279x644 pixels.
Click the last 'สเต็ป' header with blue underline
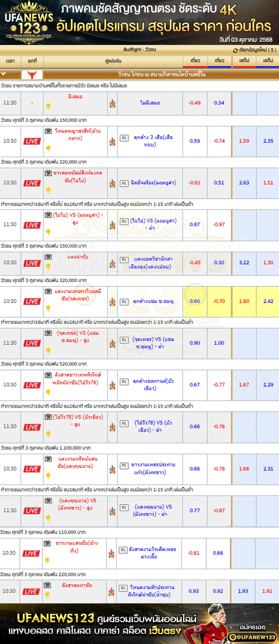pyautogui.click(x=268, y=61)
